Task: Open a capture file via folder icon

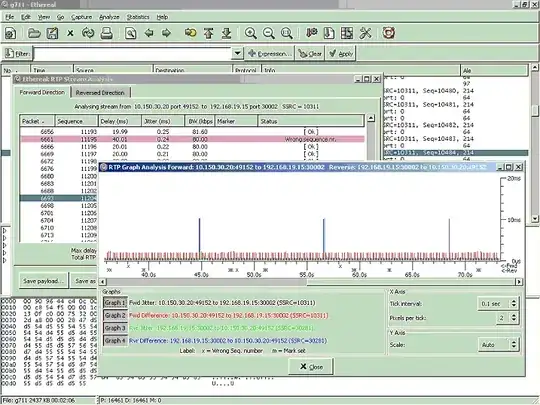Action: [x=34, y=33]
